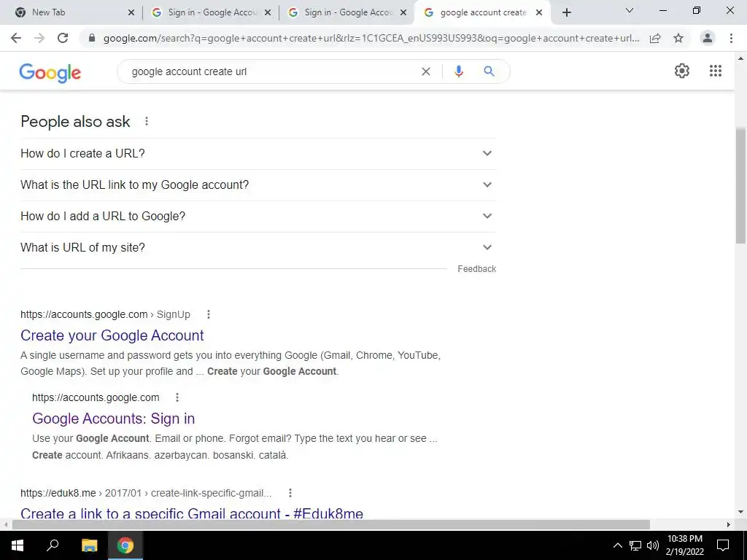
Task: Open notification center icon
Action: click(723, 545)
